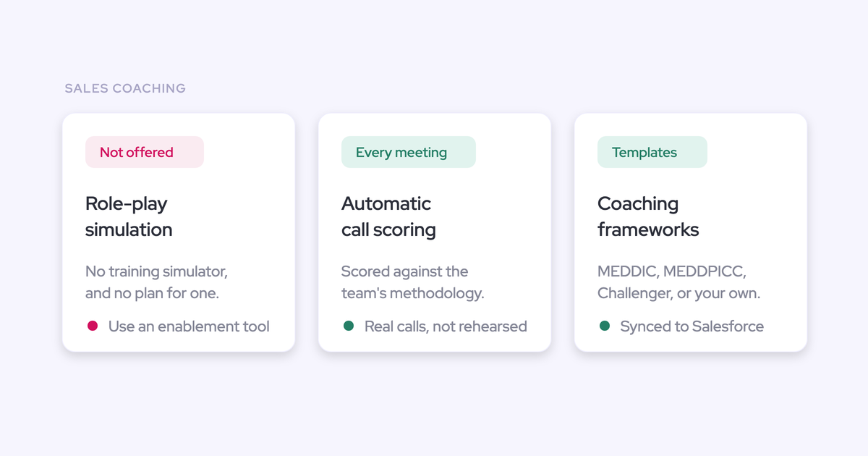Click the Scored against the team's methodology text
This screenshot has height=456, width=868.
pos(413,282)
